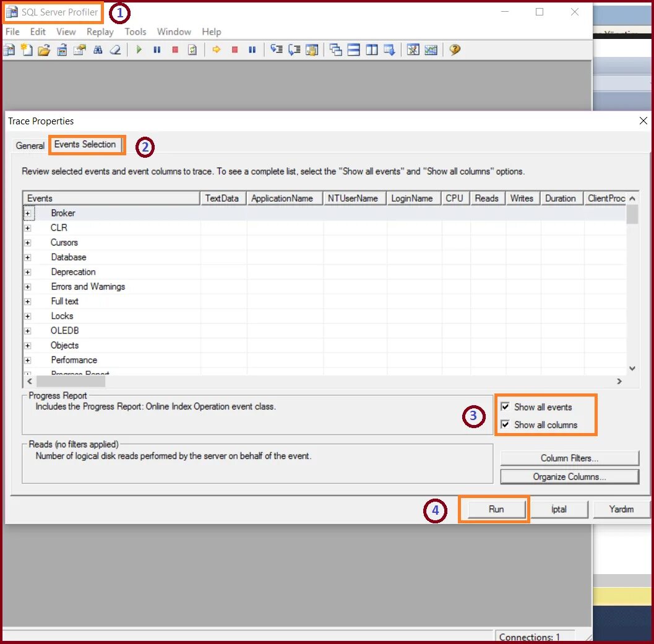The image size is (654, 644).
Task: Clear the trace window with the eraser icon
Action: click(115, 49)
